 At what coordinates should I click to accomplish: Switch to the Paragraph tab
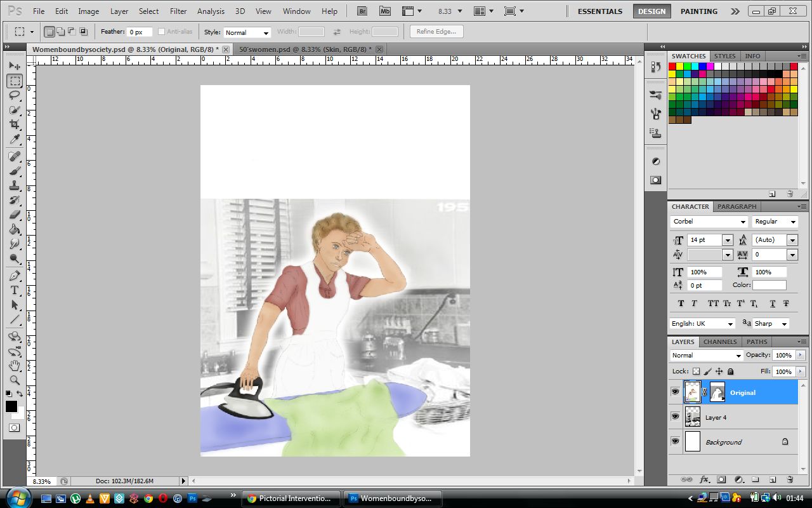737,206
